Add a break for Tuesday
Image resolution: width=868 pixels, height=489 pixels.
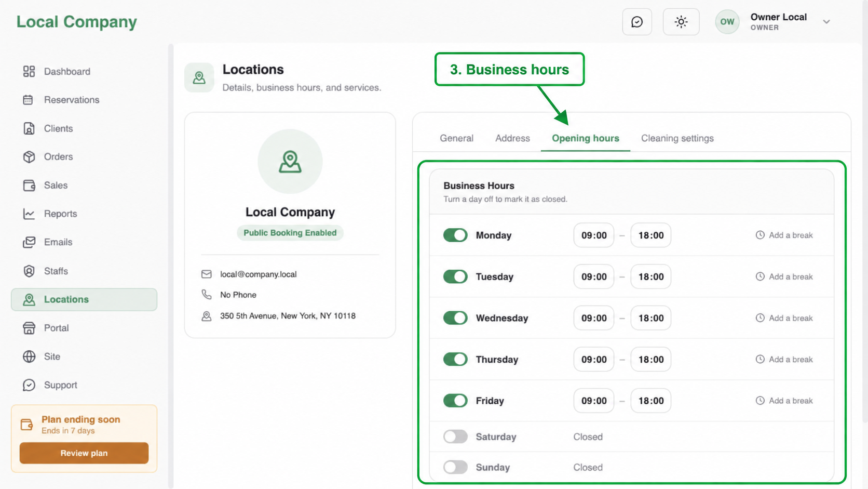point(784,276)
